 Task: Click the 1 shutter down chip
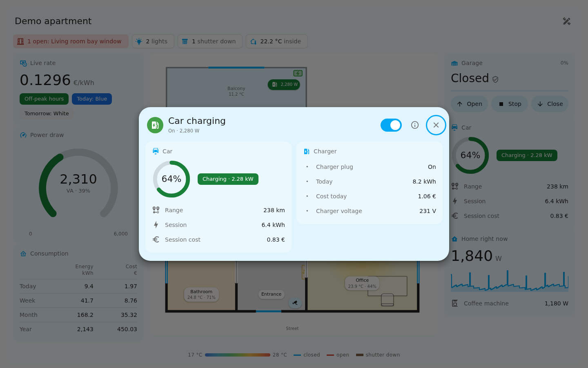coord(210,41)
